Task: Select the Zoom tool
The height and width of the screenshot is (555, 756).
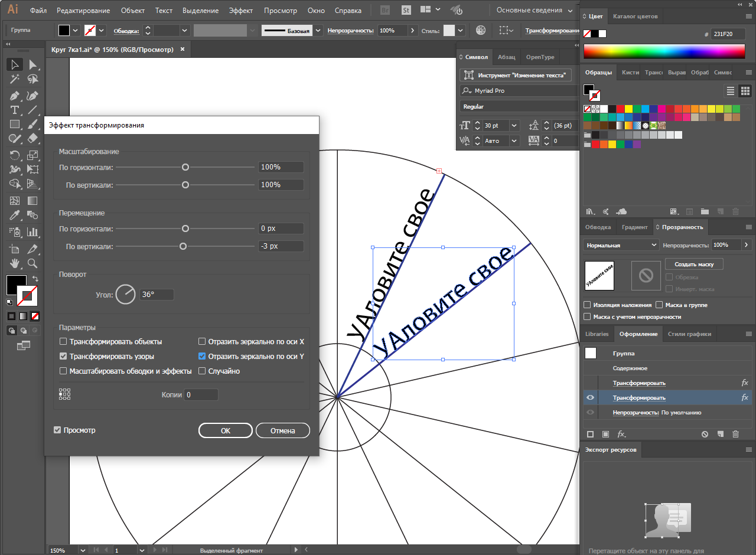Action: pos(32,263)
